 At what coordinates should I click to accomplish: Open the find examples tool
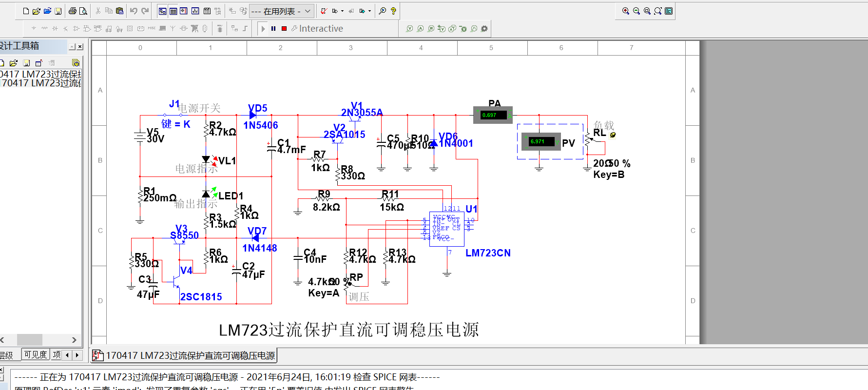[x=383, y=11]
